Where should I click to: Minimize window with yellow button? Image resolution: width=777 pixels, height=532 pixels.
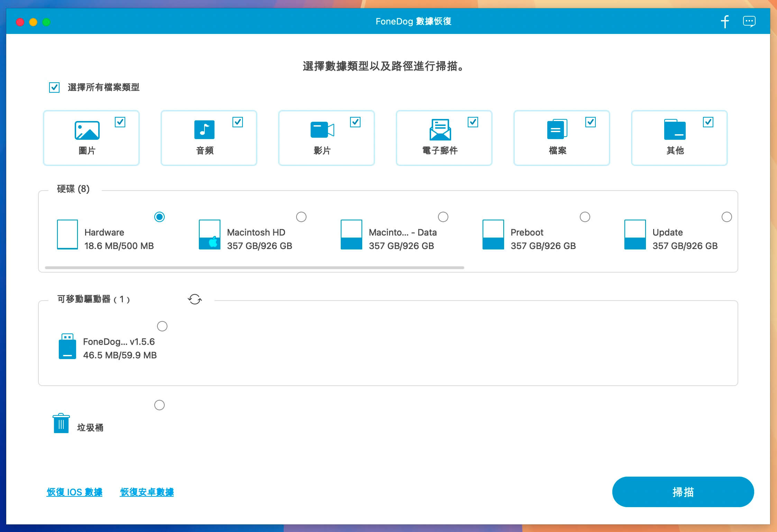point(33,22)
